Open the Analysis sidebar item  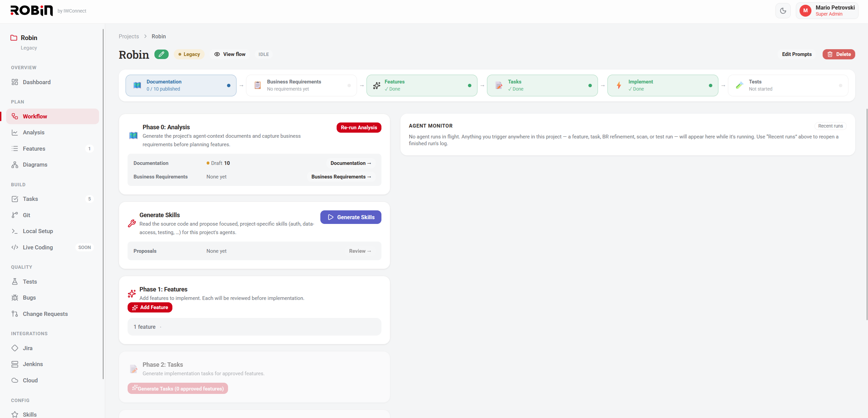(53, 132)
